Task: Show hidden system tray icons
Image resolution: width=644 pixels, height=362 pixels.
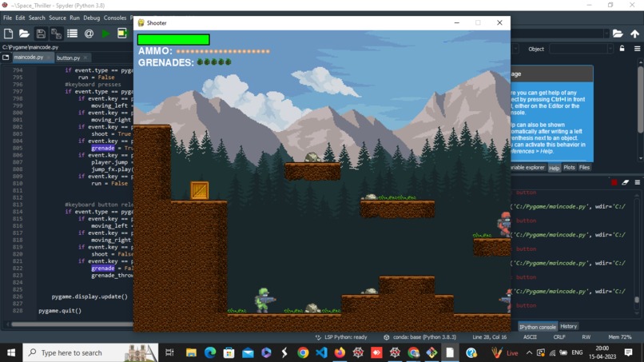Action: coord(529,352)
